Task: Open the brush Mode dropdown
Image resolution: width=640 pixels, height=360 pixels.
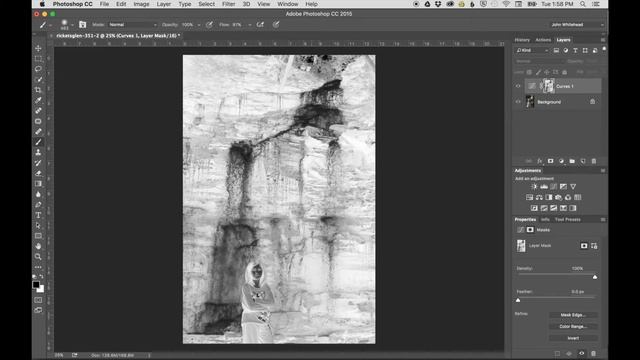Action: point(133,24)
